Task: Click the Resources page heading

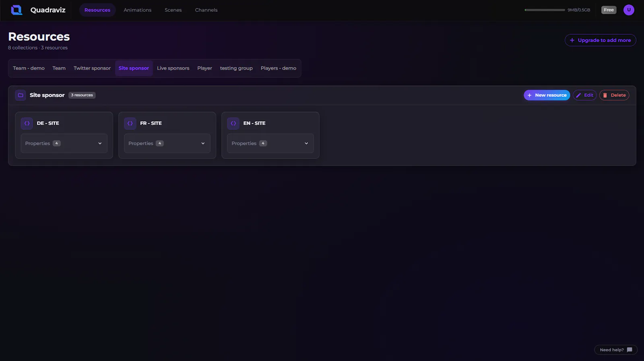Action: (x=39, y=37)
